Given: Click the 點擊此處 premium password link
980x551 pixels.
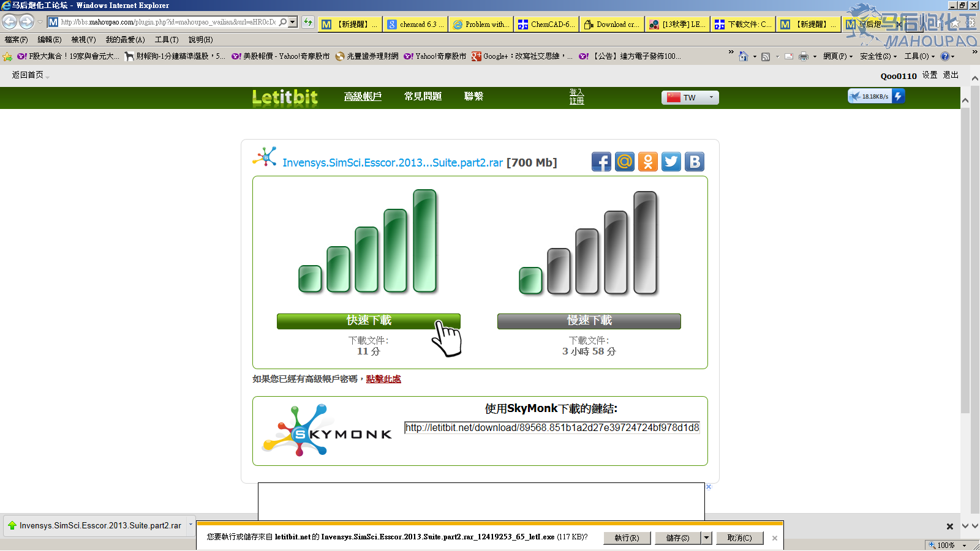Looking at the screenshot, I should (x=383, y=379).
